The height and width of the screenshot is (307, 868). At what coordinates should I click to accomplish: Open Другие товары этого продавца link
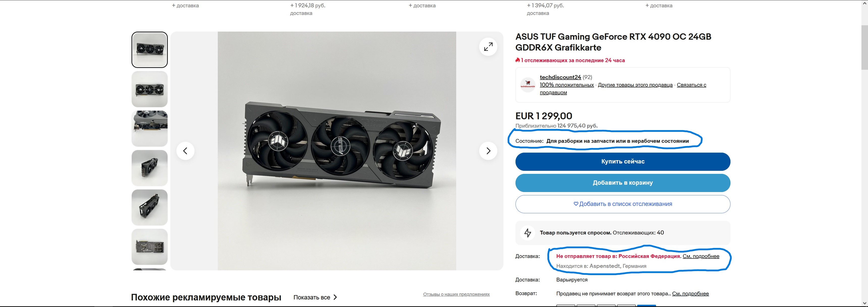click(635, 85)
